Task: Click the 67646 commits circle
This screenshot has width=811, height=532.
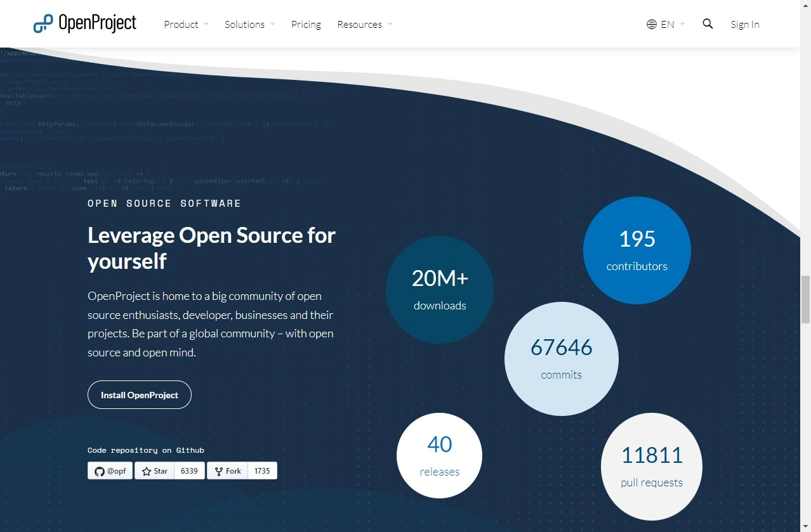Action: pyautogui.click(x=561, y=359)
